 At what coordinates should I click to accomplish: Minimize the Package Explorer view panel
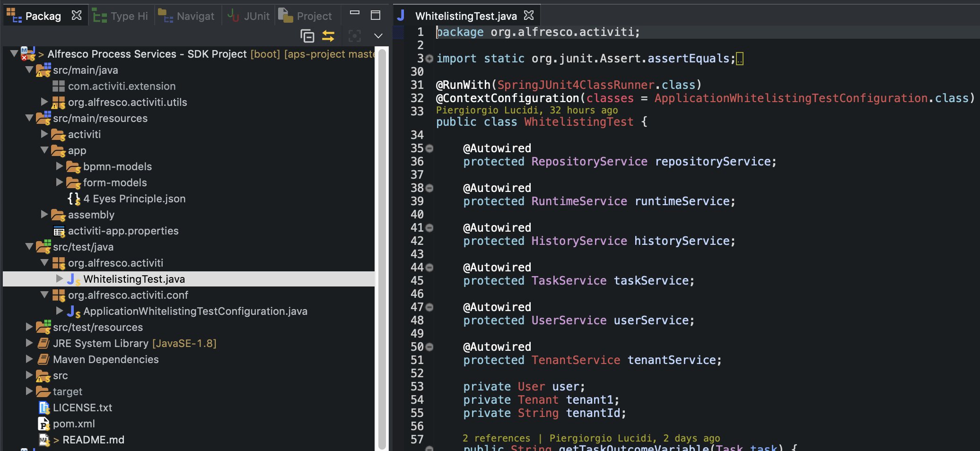click(x=355, y=13)
